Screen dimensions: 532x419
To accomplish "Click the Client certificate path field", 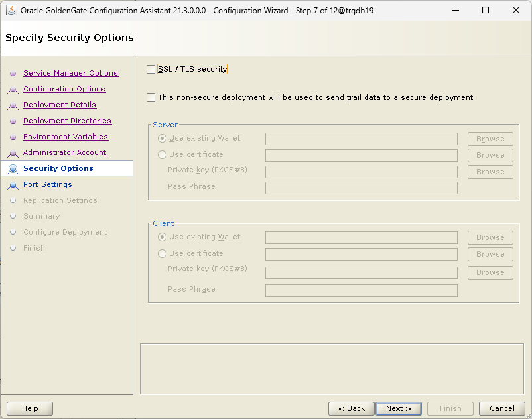I will 362,254.
